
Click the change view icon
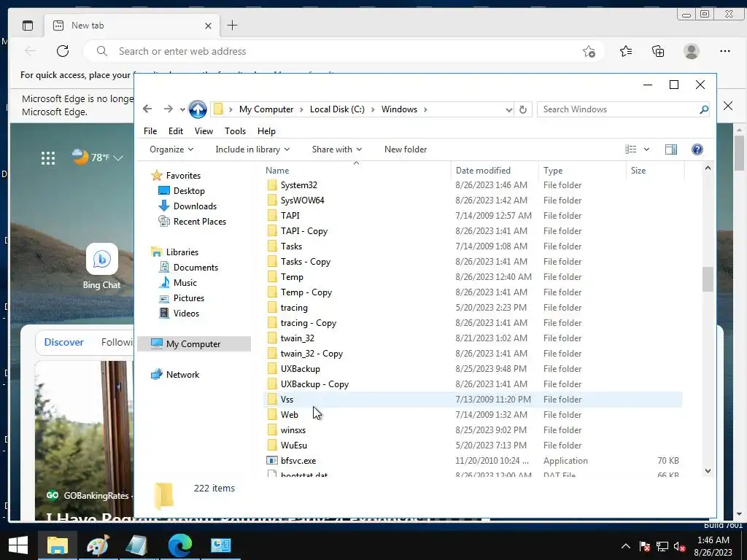(x=631, y=149)
